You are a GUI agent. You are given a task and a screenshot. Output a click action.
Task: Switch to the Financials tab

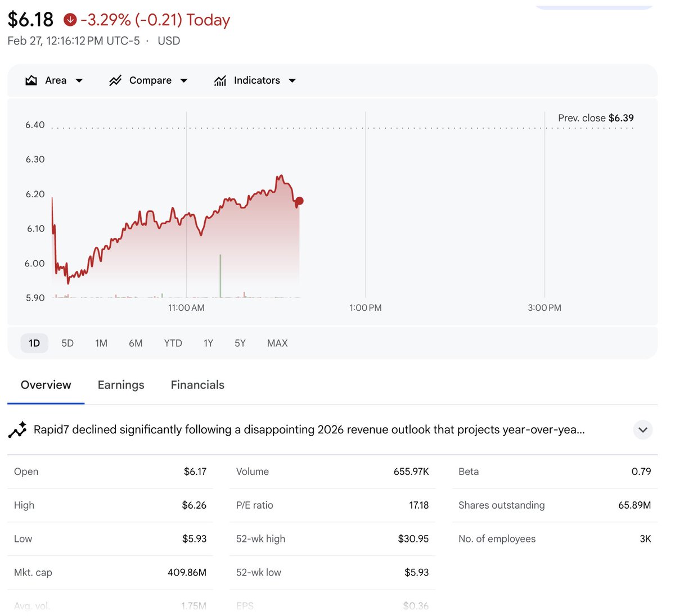coord(197,385)
